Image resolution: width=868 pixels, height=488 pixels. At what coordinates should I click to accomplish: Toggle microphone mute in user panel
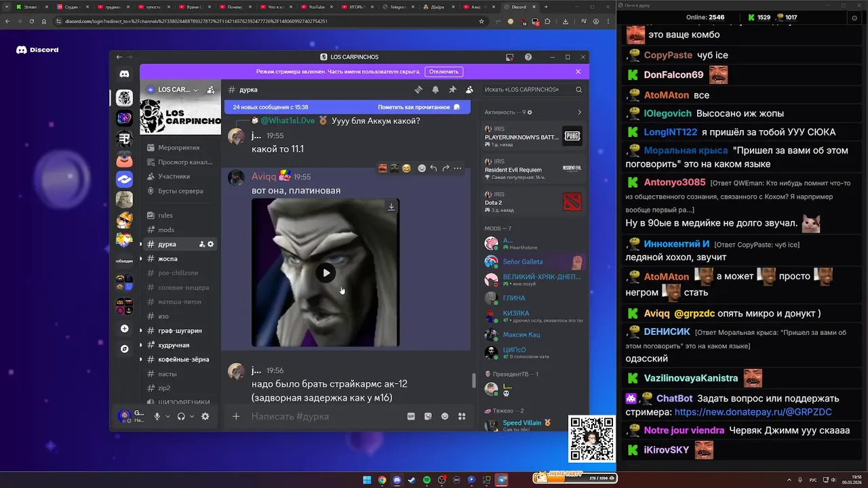[157, 416]
